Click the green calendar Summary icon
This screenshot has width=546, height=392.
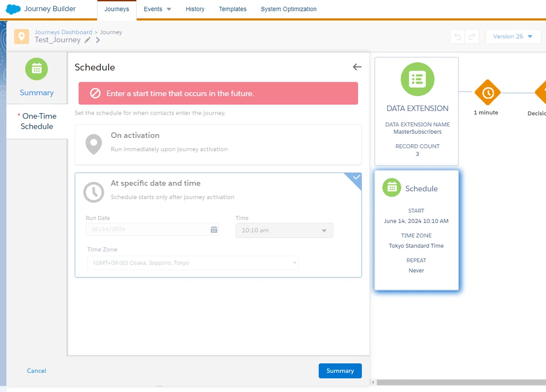(37, 69)
